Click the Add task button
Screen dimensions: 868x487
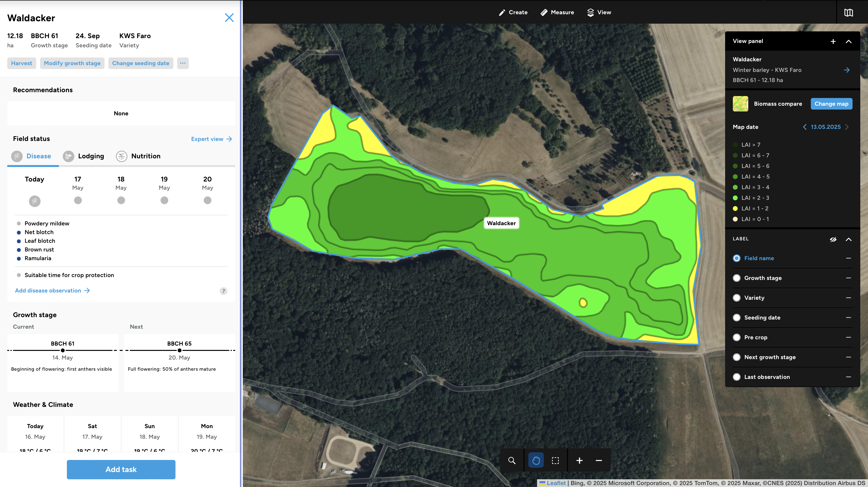pos(121,469)
